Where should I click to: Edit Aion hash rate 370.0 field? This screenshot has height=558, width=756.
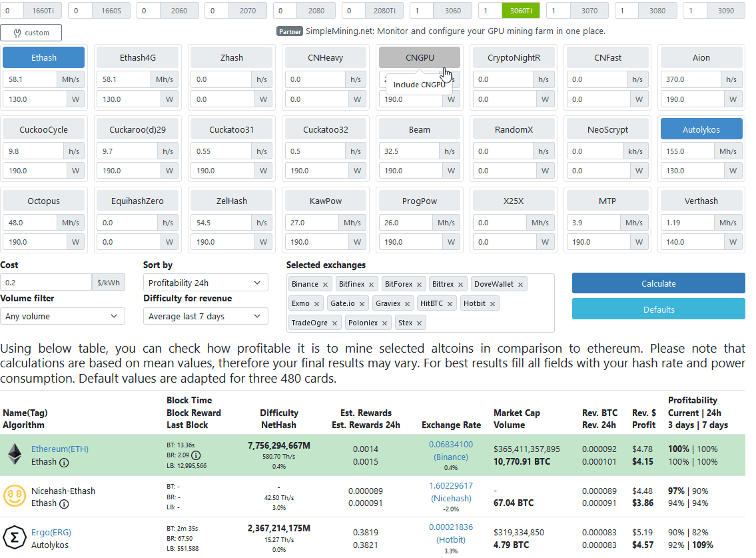[x=691, y=79]
